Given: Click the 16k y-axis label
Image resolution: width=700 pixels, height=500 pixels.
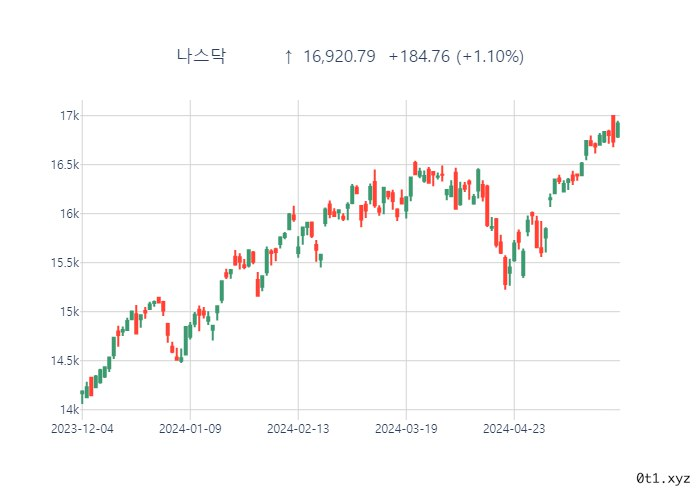Looking at the screenshot, I should 70,213.
